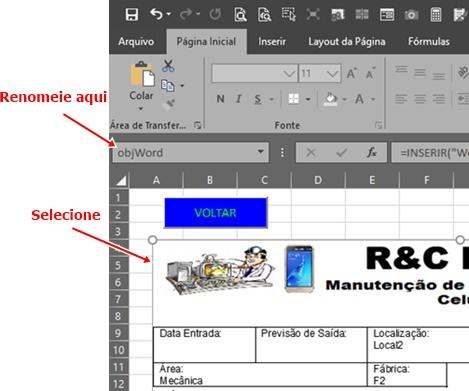Apply fill color with the paint bucket
Image resolution: width=469 pixels, height=391 pixels.
(330, 99)
